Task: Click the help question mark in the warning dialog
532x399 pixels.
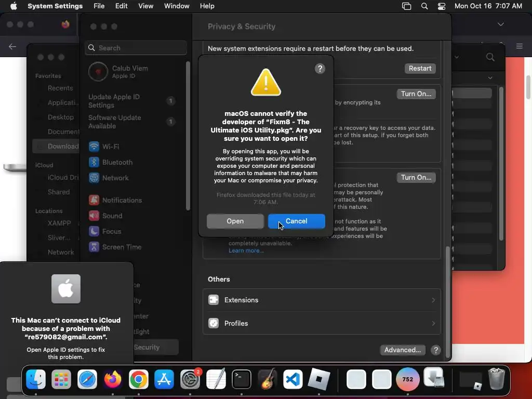Action: coord(320,69)
